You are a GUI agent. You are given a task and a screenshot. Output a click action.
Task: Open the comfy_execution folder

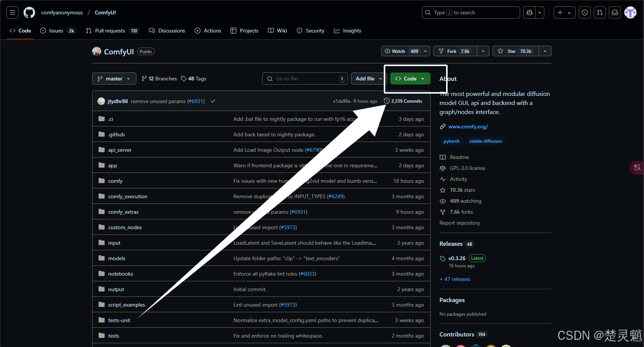point(128,196)
